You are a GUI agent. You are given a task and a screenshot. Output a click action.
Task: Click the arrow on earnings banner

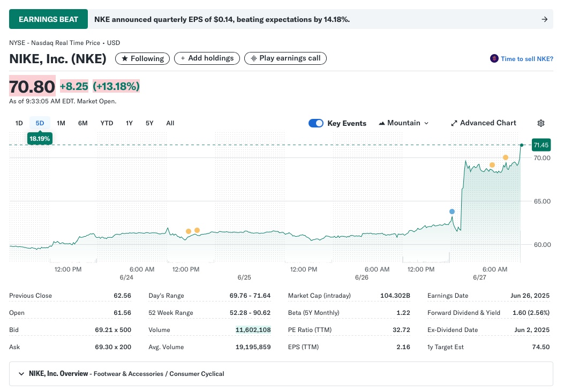pos(545,19)
